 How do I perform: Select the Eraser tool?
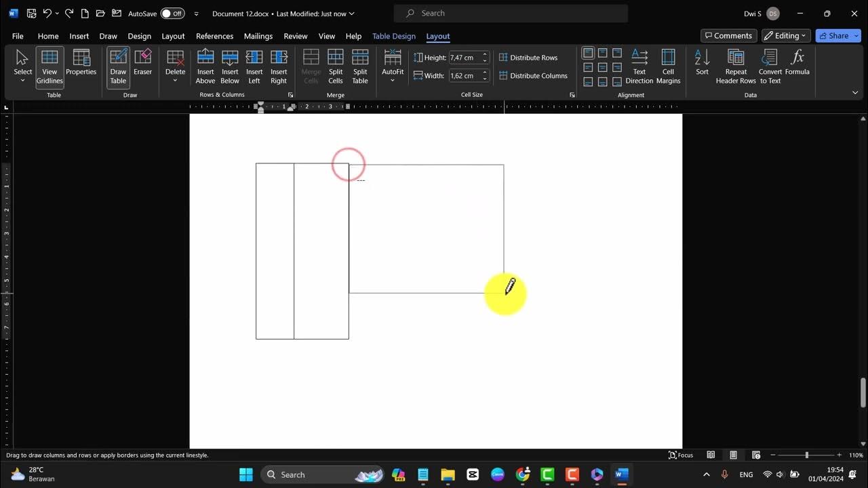[x=142, y=66]
